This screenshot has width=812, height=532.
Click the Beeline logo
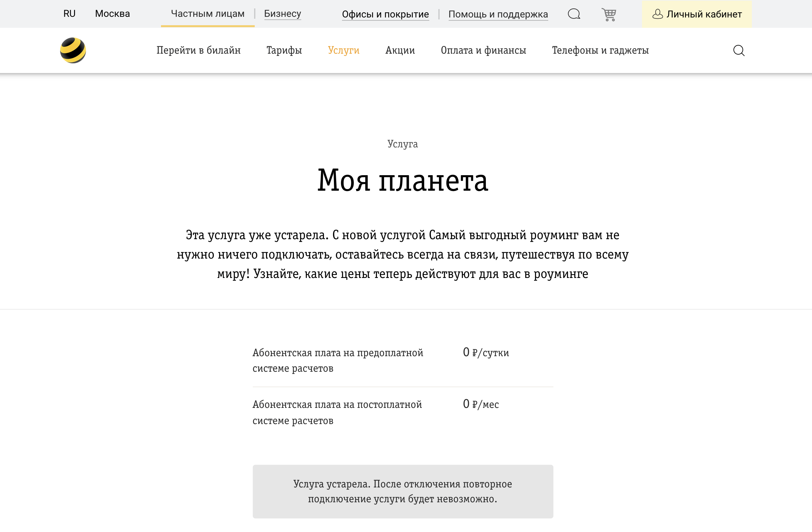click(73, 50)
